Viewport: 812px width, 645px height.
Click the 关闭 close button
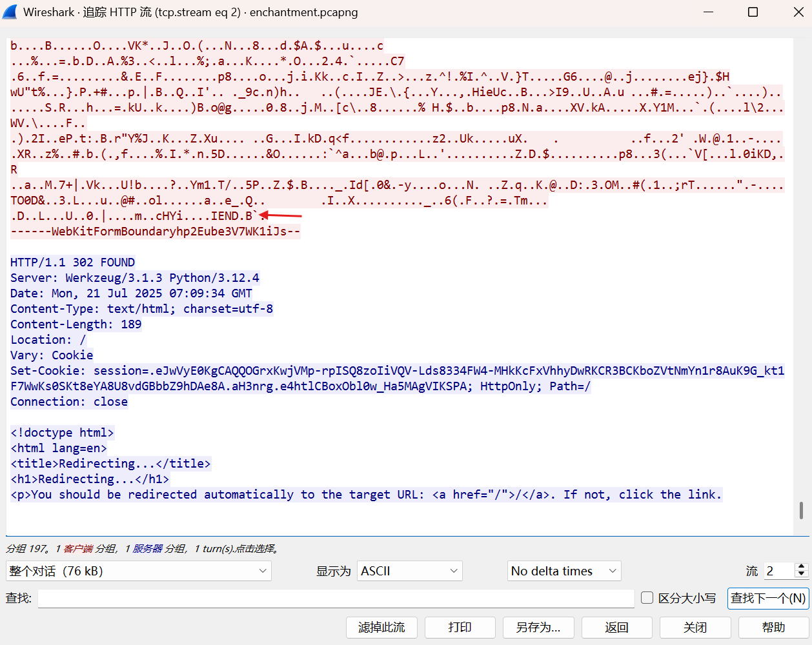click(x=695, y=627)
